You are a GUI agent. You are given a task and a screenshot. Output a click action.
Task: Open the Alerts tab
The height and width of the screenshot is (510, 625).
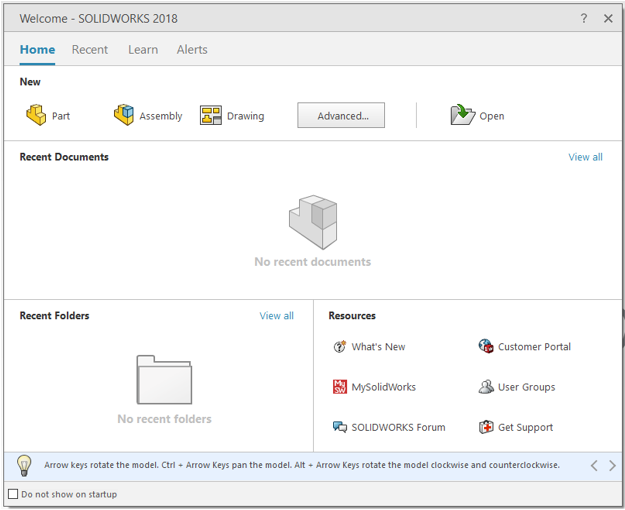tap(192, 49)
